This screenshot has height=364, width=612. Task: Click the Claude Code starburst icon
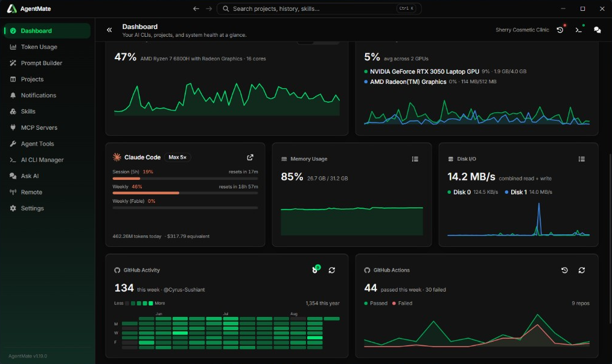click(116, 157)
